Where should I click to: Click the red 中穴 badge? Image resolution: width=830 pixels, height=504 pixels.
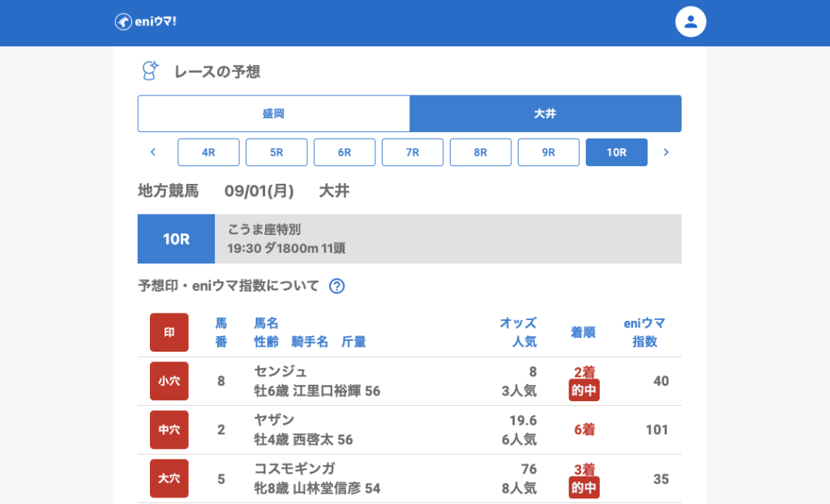169,429
